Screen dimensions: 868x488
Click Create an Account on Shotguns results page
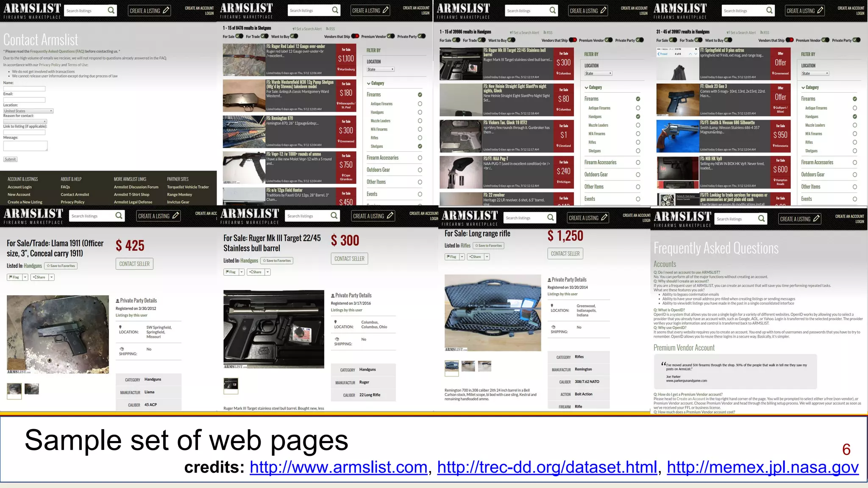[416, 8]
